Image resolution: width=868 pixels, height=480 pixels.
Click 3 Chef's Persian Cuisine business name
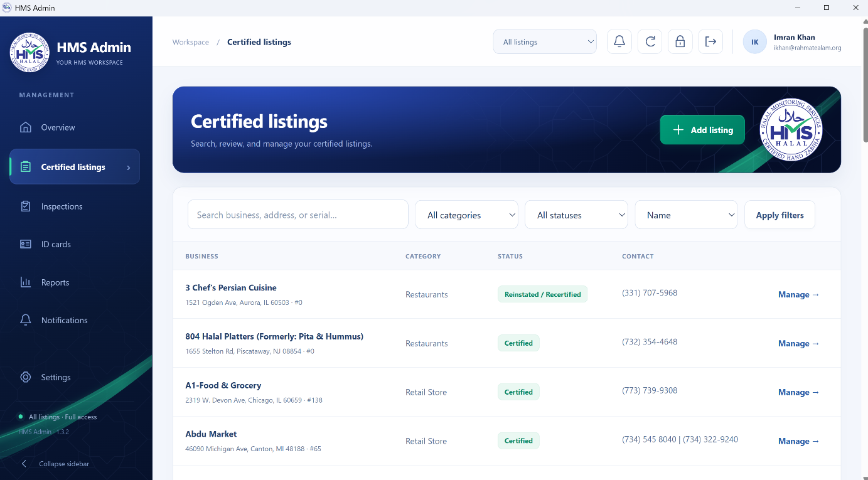pos(231,287)
